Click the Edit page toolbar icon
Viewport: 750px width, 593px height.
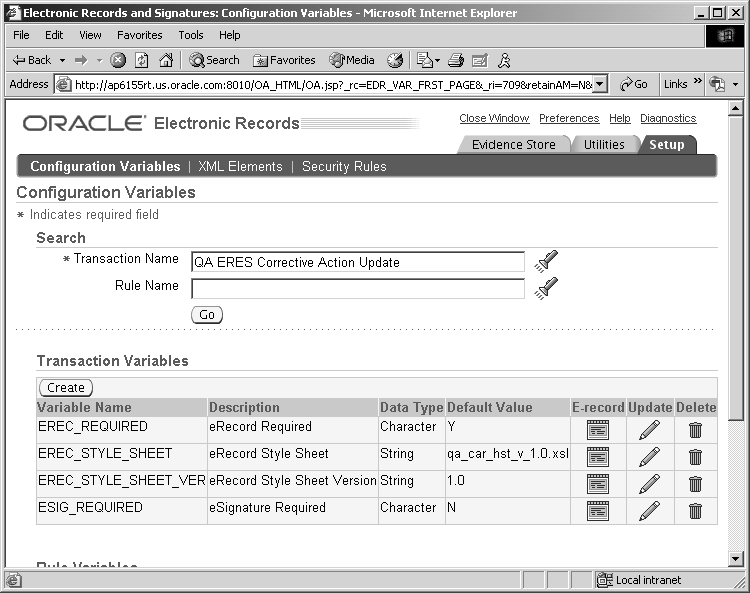tap(480, 60)
